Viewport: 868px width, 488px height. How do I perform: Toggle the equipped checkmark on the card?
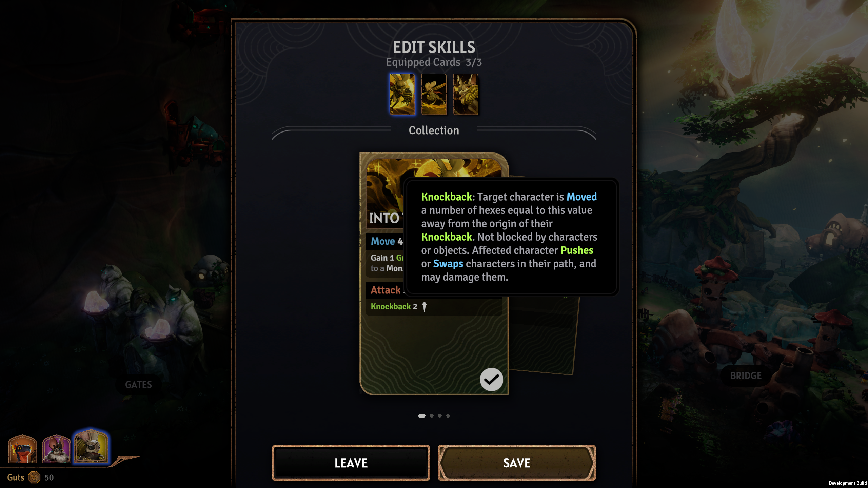491,380
